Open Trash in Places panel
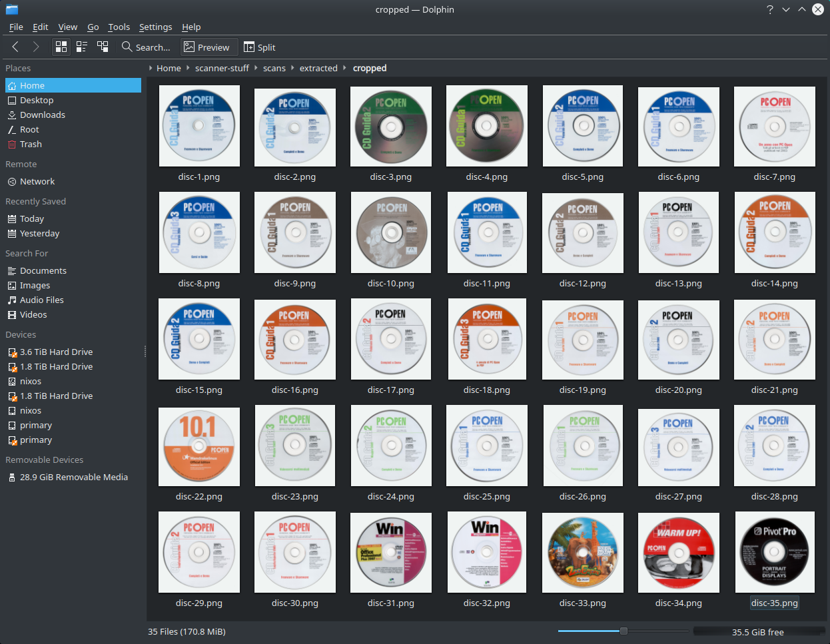The width and height of the screenshot is (830, 644). tap(73, 144)
